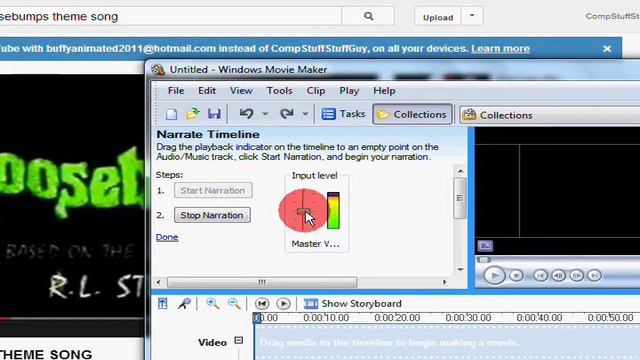
Task: Click the preview monitor Play button
Action: click(494, 276)
